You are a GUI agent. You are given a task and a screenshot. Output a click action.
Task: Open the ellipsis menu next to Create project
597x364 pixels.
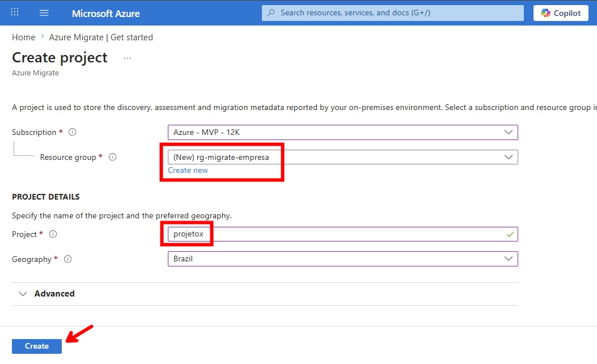(x=127, y=58)
